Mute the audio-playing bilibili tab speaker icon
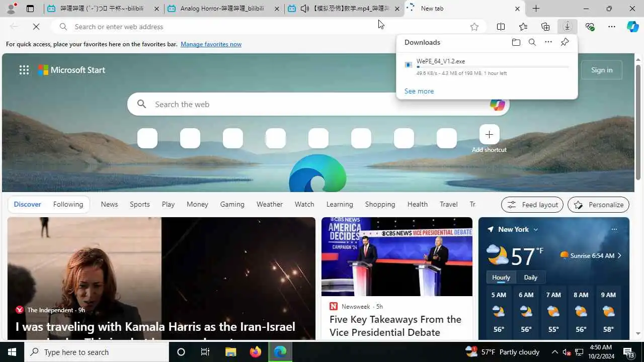This screenshot has height=362, width=644. (305, 9)
